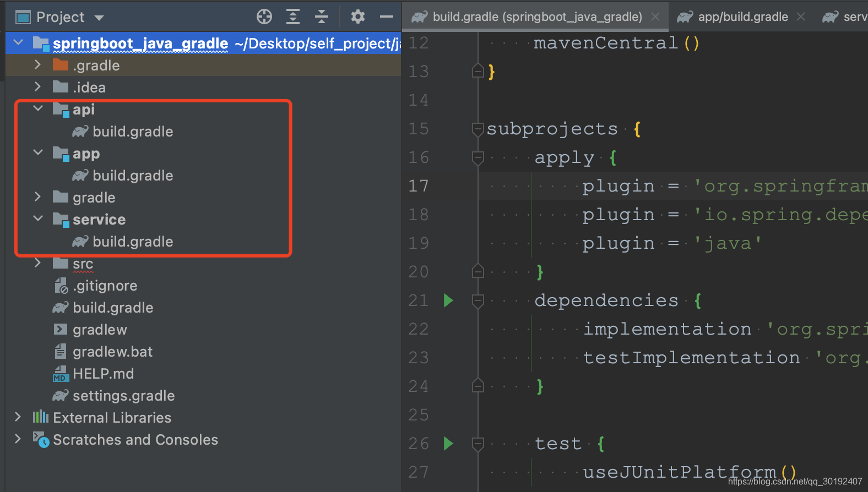This screenshot has height=492, width=868.
Task: Run the test task at line 26
Action: pos(448,444)
